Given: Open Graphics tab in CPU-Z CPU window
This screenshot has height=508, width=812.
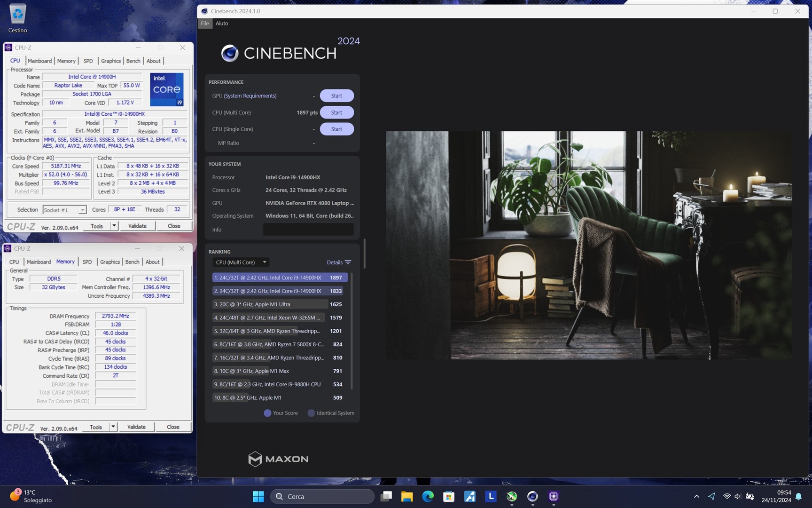Looking at the screenshot, I should coord(111,61).
